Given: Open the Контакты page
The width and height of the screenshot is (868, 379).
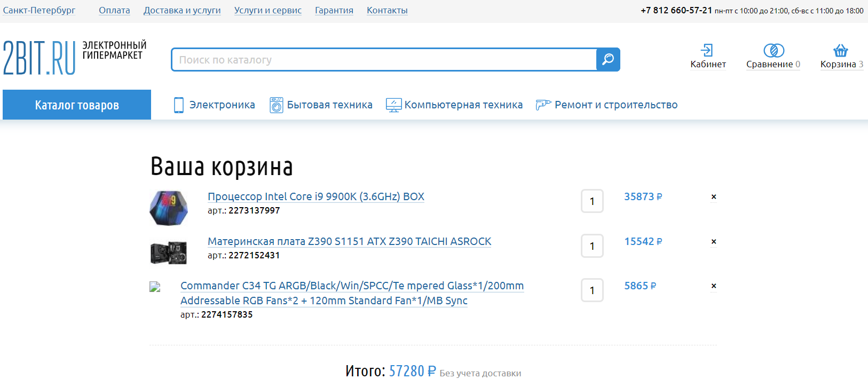Looking at the screenshot, I should pos(387,10).
